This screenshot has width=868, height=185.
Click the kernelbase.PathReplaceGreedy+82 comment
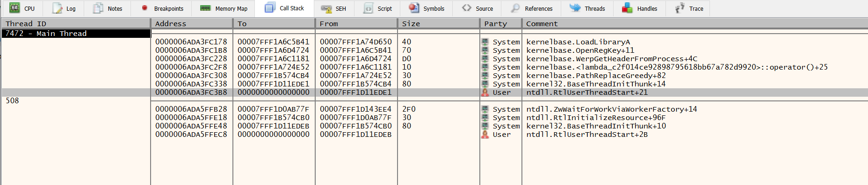click(596, 76)
